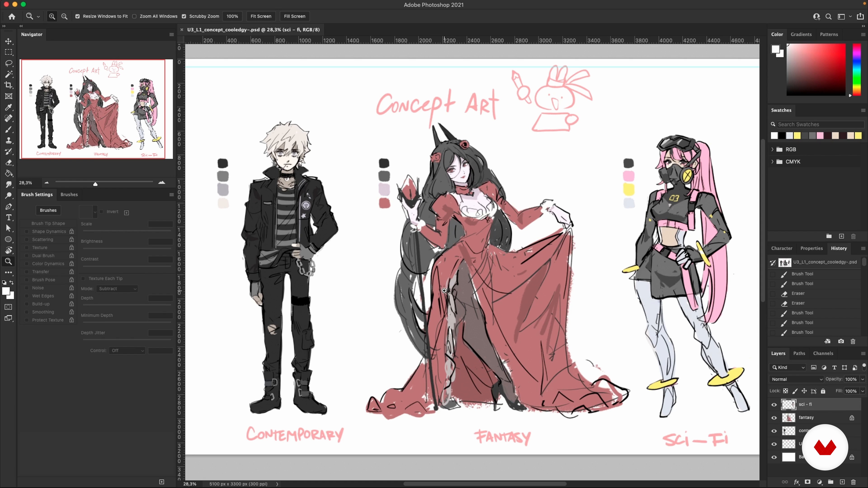This screenshot has width=868, height=488.
Task: Click the pink color swatch
Action: point(820,135)
